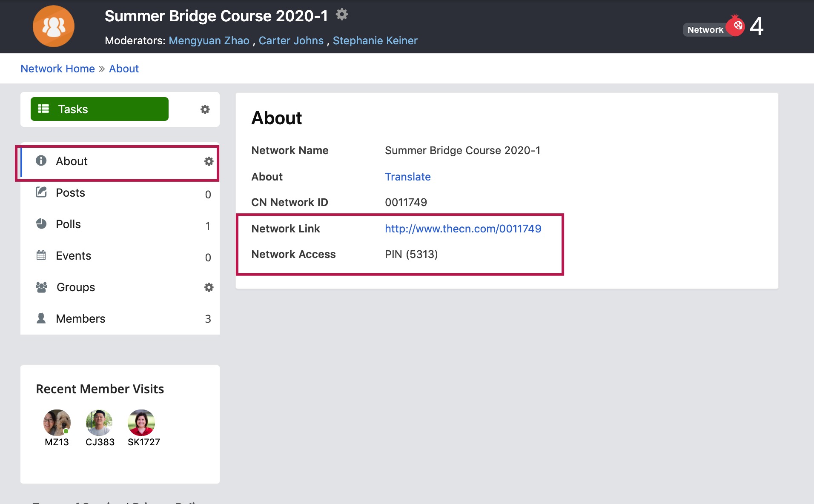Click the Polls clock icon
Screen dimensions: 814x504
tap(41, 223)
